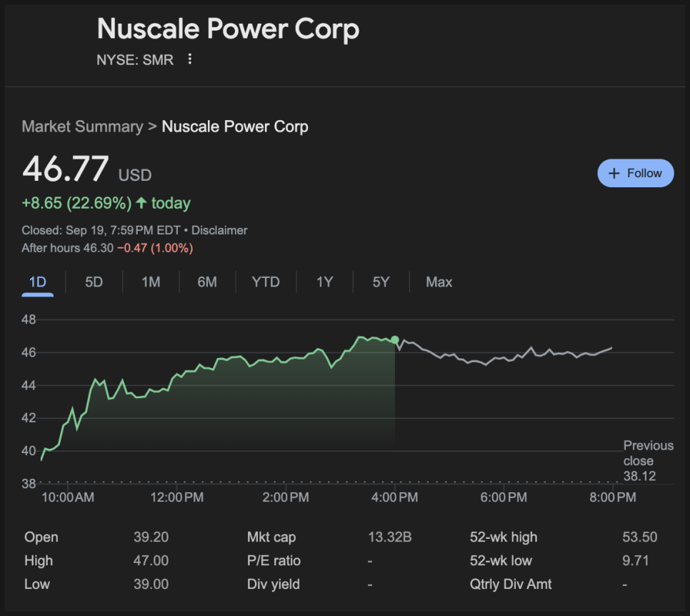Viewport: 690px width, 616px height.
Task: Click the 12:00 PM axis label
Action: [x=177, y=497]
